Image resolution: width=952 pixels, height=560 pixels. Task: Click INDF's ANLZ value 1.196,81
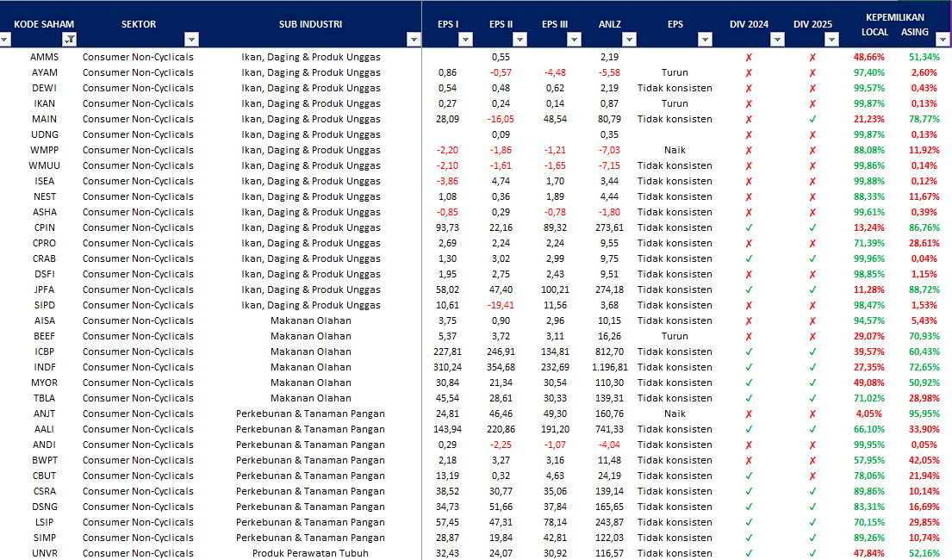(x=609, y=367)
